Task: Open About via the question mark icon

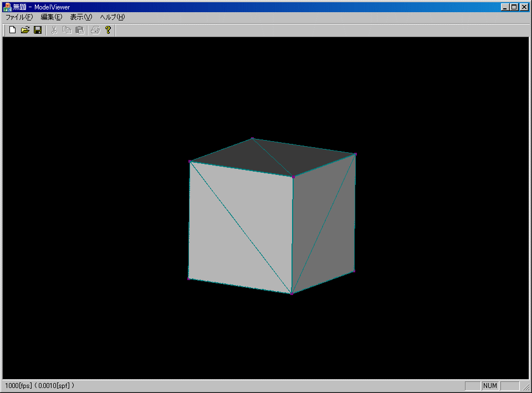Action: (108, 30)
